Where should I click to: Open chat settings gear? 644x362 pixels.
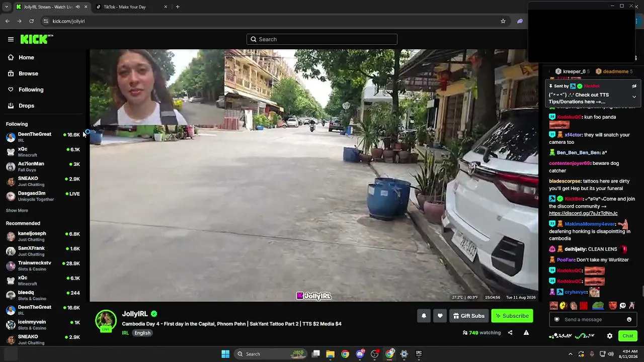tap(610, 336)
